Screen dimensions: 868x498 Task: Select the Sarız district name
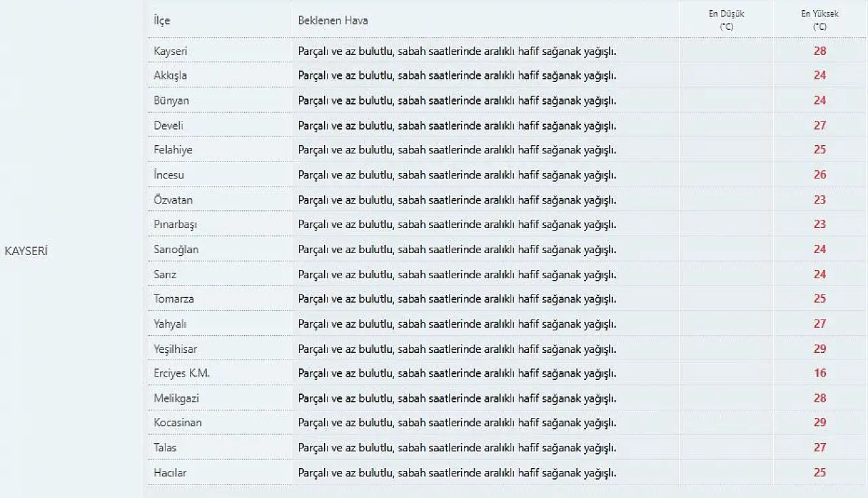pyautogui.click(x=165, y=275)
